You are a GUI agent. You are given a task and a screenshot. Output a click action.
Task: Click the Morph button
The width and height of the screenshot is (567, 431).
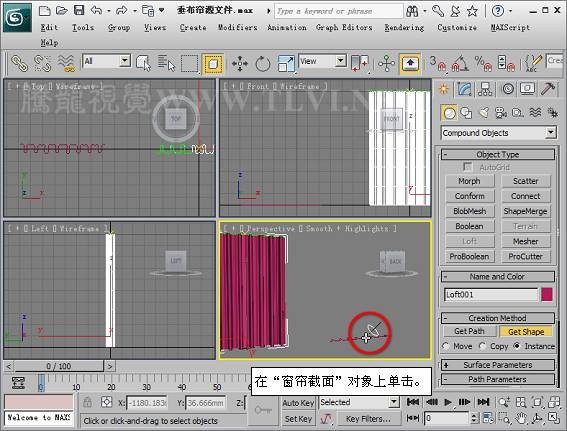click(469, 181)
